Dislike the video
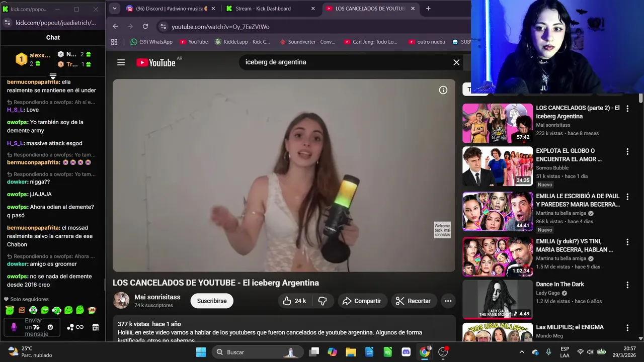Image resolution: width=644 pixels, height=362 pixels. pos(323,301)
